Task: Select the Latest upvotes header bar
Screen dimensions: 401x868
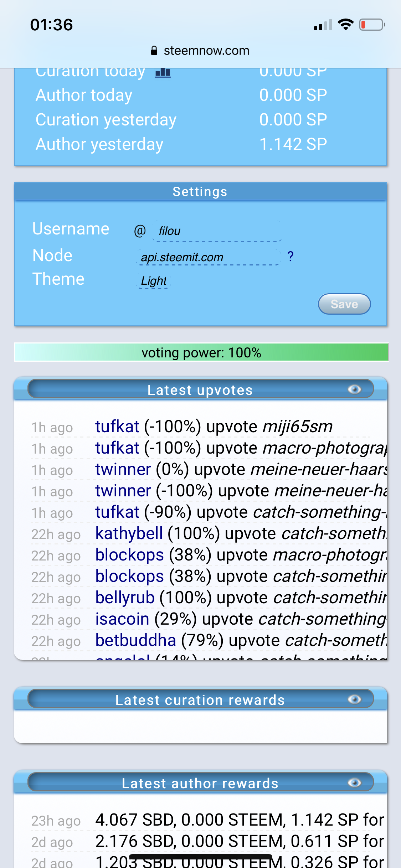Action: tap(201, 389)
